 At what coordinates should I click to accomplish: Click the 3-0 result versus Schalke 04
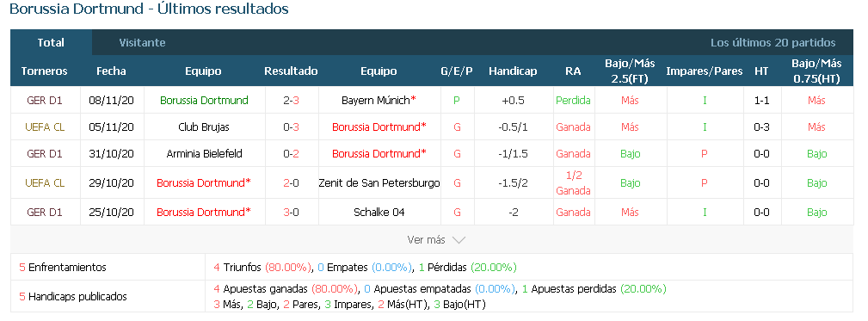coord(291,212)
